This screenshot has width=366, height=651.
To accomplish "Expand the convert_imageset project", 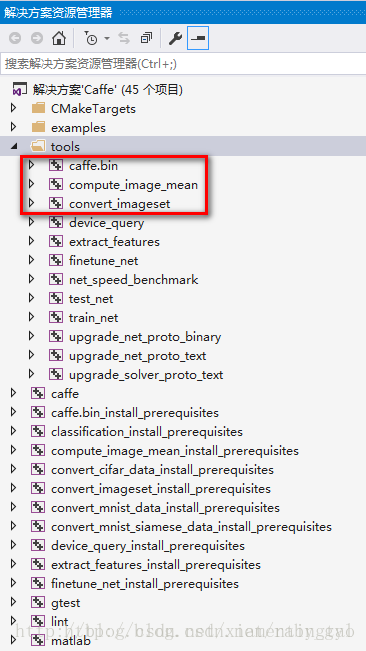I will pos(32,203).
